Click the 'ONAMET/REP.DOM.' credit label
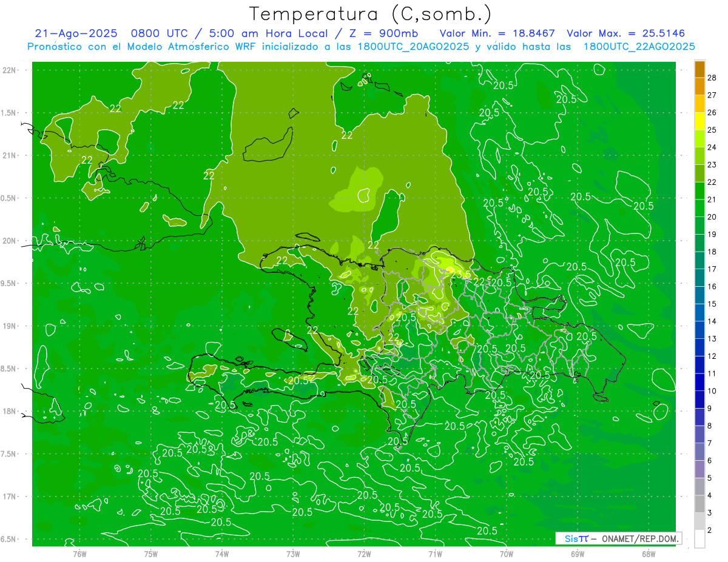This screenshot has width=728, height=562. click(639, 538)
